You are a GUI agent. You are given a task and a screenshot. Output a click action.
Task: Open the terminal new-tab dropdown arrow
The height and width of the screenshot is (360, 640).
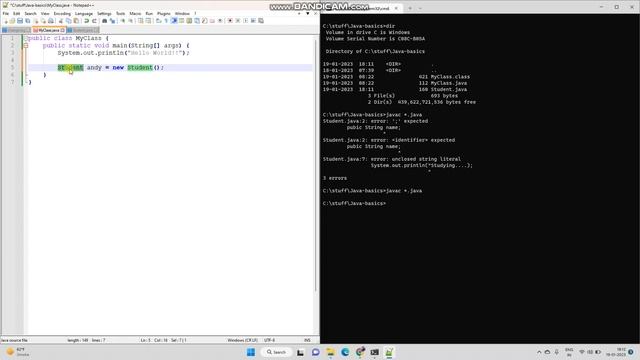[x=420, y=8]
